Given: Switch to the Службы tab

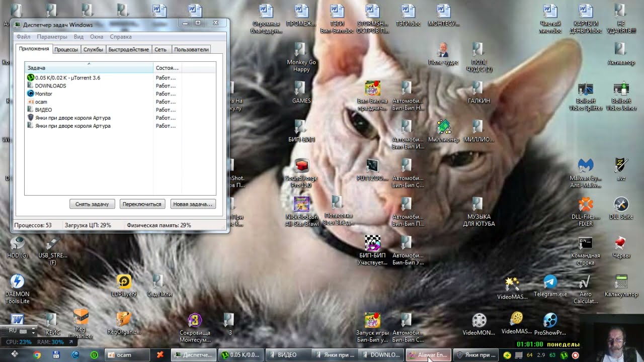Looking at the screenshot, I should click(x=93, y=49).
